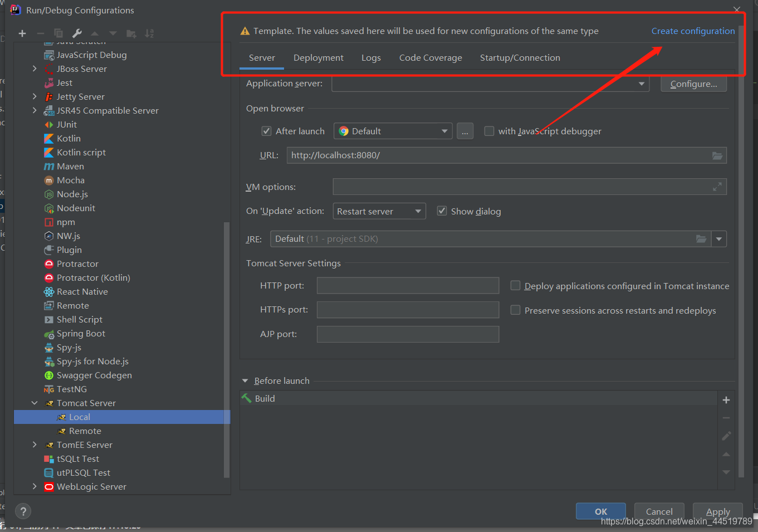Click the OK button
This screenshot has width=758, height=532.
(x=601, y=511)
